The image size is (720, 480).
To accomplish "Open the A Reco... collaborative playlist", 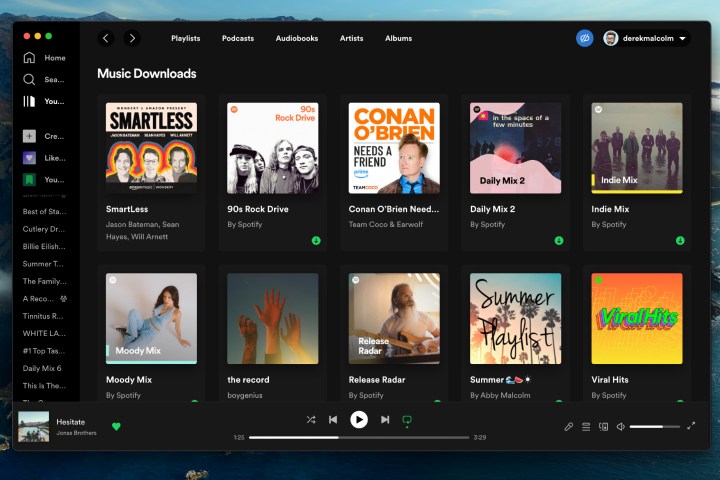I will tap(45, 299).
